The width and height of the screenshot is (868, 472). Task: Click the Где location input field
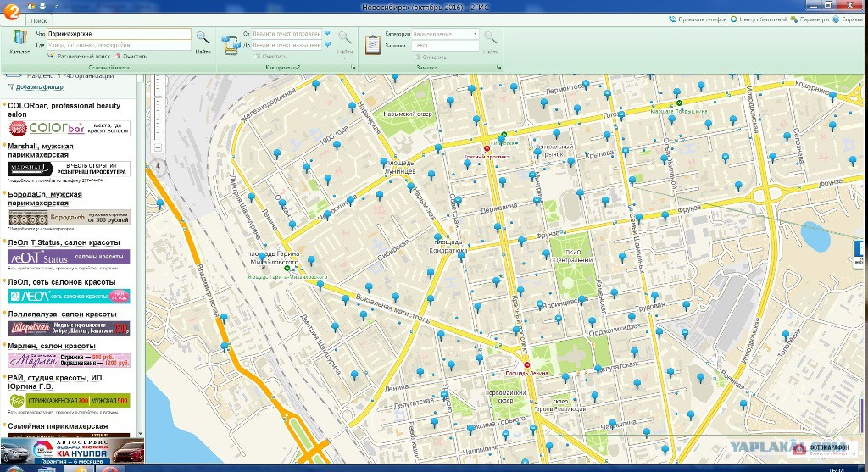(x=119, y=45)
